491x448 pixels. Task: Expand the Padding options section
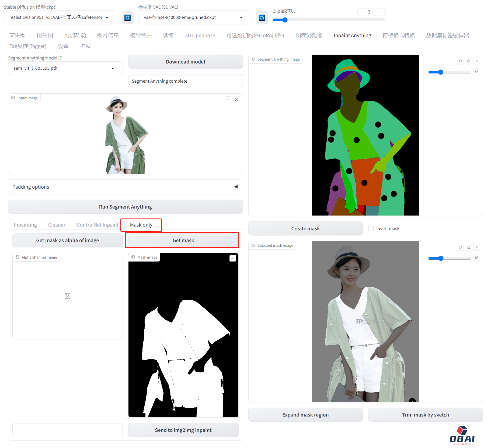[236, 187]
